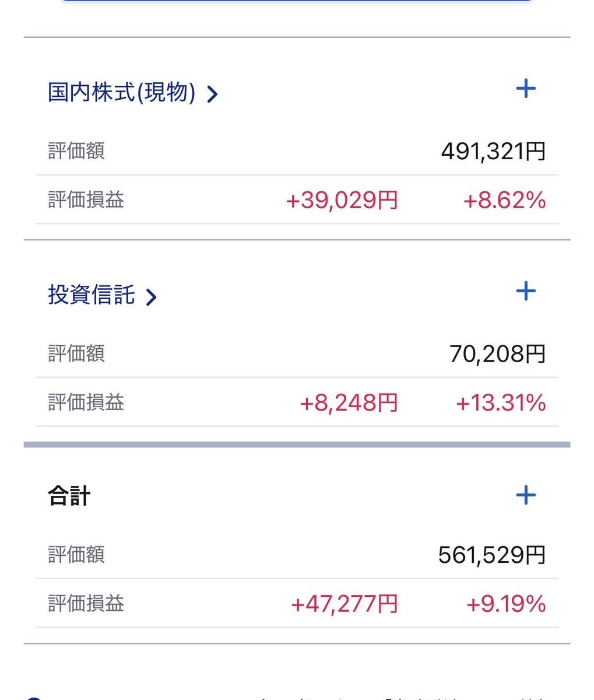Select the +9.19% total gain percentage
594x700 pixels.
[x=505, y=604]
